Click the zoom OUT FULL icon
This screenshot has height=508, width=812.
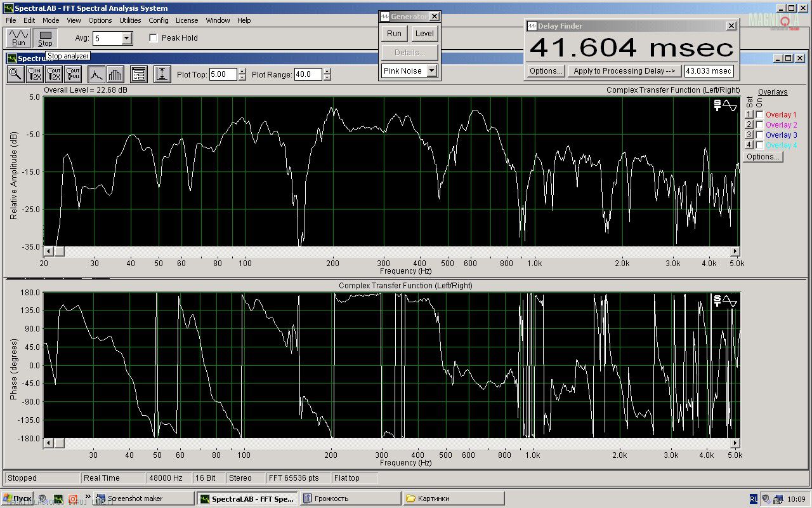click(73, 74)
